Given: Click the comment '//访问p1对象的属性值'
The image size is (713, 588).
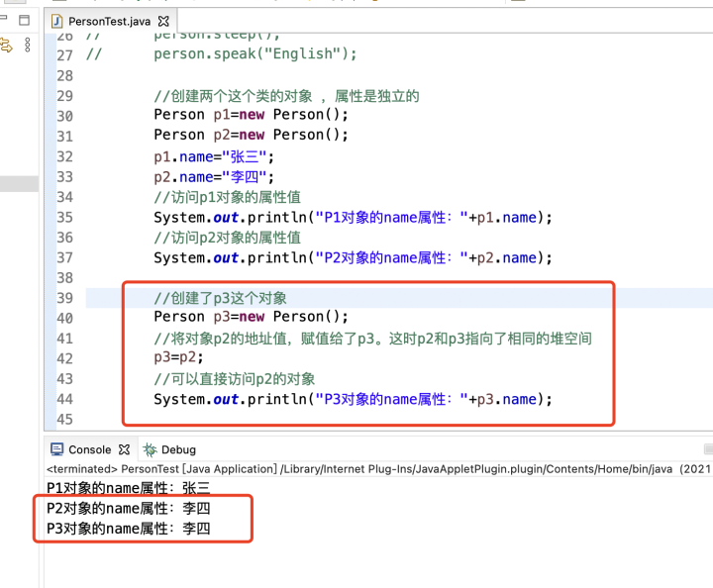Looking at the screenshot, I should 228,197.
